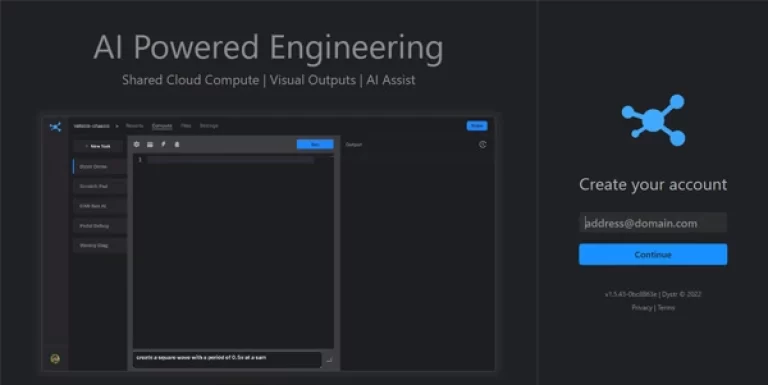Screen dimensions: 768x385
Task: Click the small logo in the preview's top-left corner
Action: point(55,127)
